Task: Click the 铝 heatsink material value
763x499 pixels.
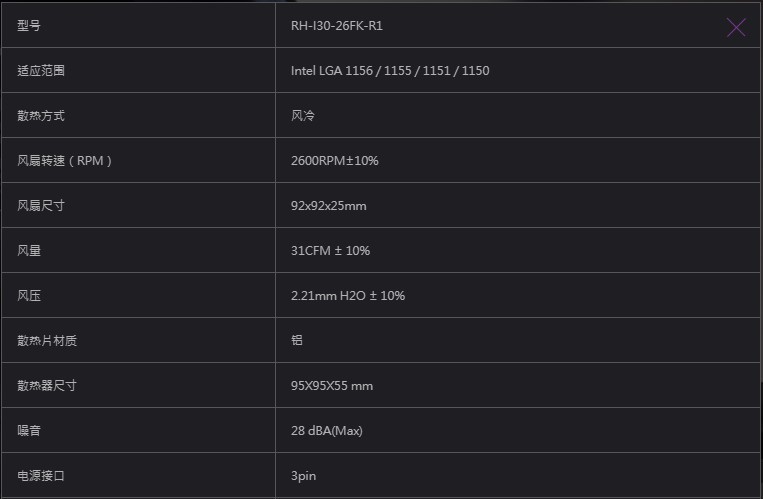Action: coord(297,340)
